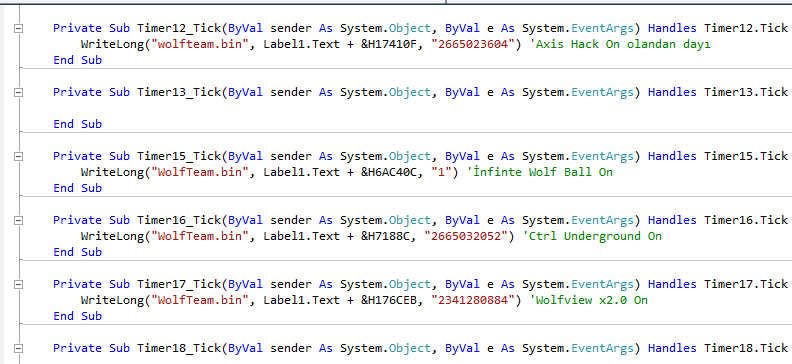Image resolution: width=792 pixels, height=364 pixels.
Task: Click Label1.Text in the Timer12_Tick line
Action: [x=302, y=44]
